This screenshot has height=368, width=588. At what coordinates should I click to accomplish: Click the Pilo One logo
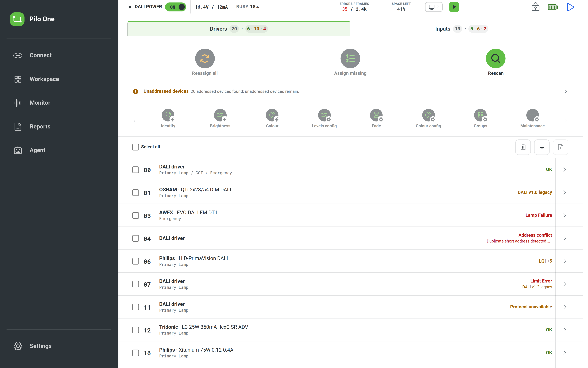click(17, 19)
